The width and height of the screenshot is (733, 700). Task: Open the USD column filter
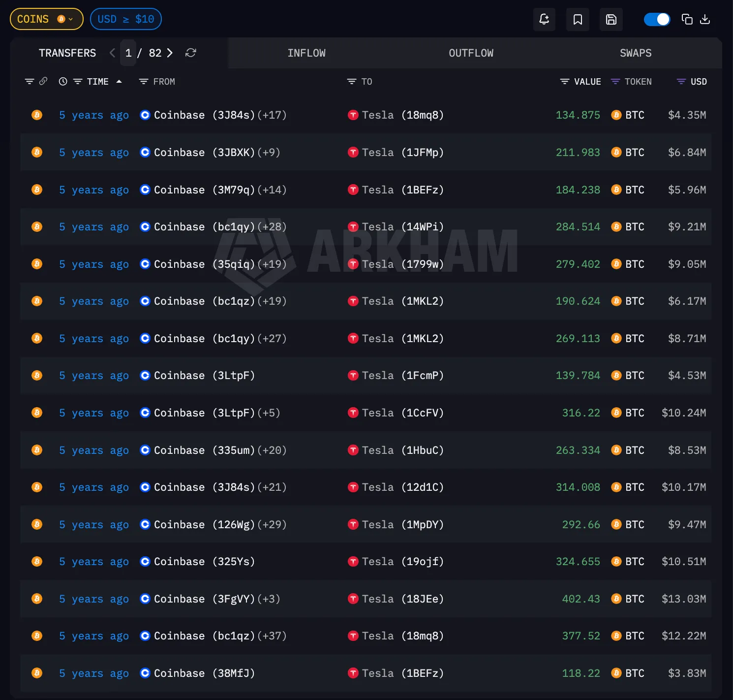(x=681, y=81)
